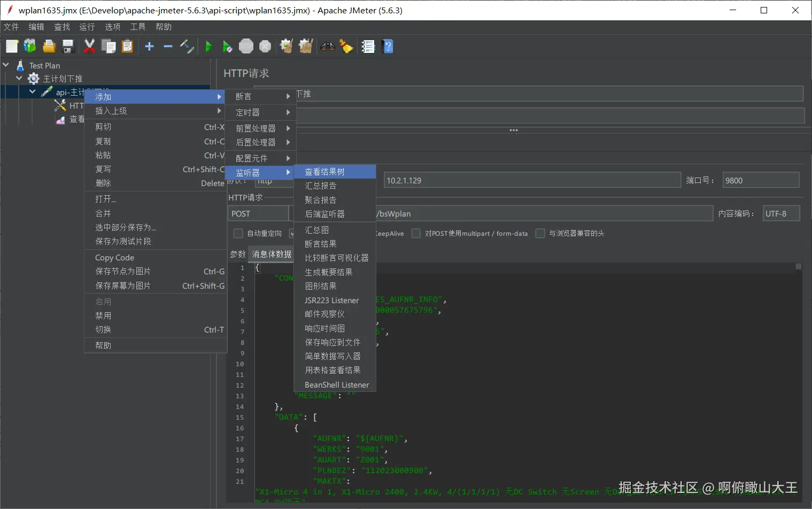The image size is (812, 509).
Task: Open the POST method dropdown
Action: [258, 213]
